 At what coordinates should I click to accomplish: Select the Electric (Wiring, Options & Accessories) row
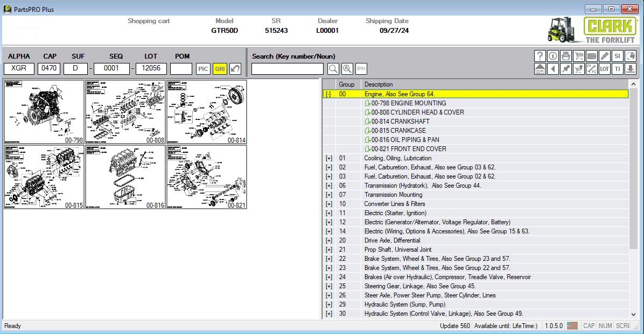(x=475, y=231)
